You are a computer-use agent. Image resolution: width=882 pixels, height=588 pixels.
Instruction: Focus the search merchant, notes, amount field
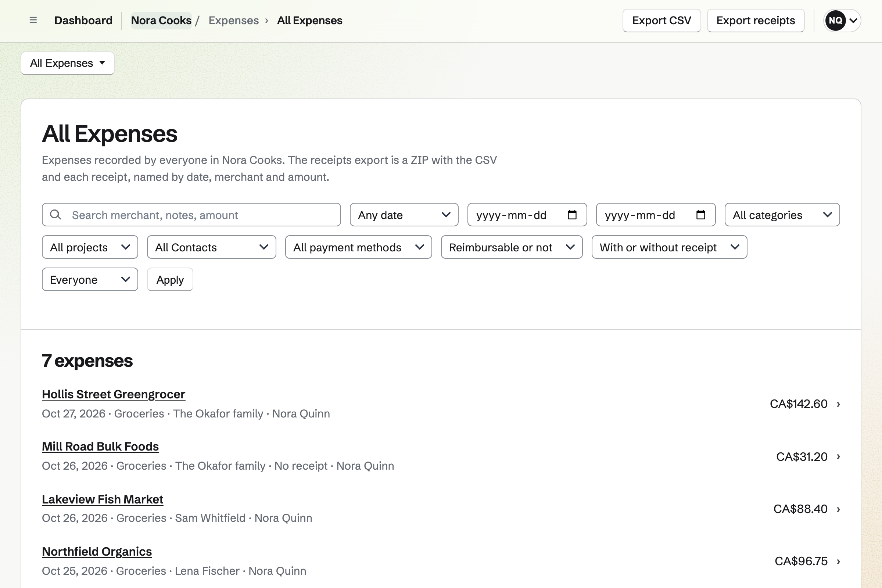191,215
